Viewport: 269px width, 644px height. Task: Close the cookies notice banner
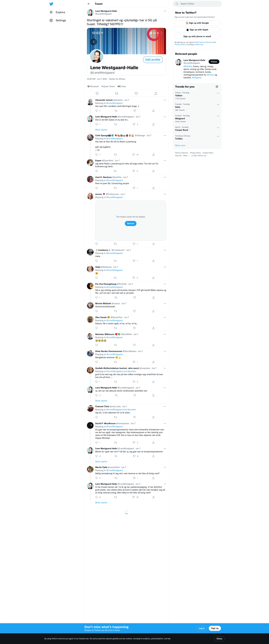coord(219,639)
